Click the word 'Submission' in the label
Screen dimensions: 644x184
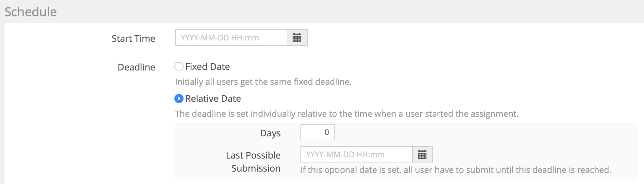[256, 168]
